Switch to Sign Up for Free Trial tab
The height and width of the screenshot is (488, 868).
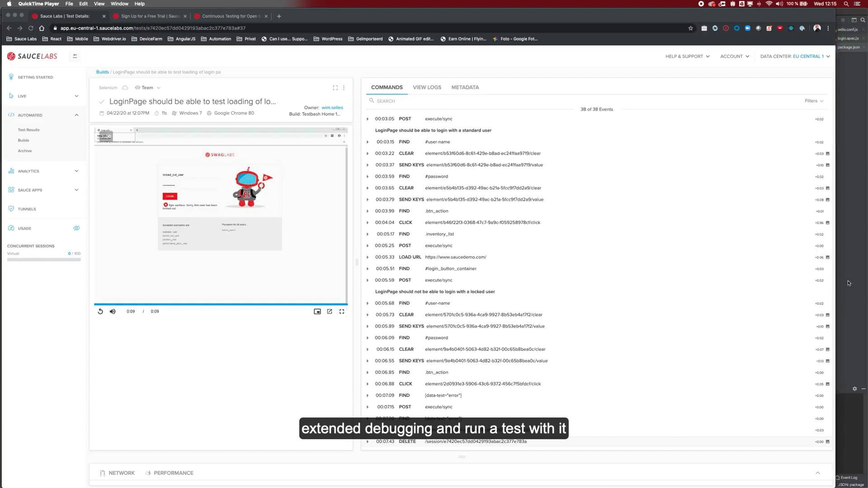pos(150,16)
